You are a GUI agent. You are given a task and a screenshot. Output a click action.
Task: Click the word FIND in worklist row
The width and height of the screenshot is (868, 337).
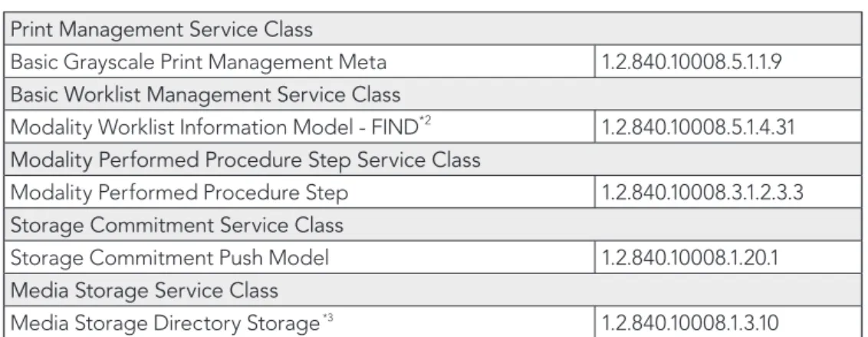point(395,127)
